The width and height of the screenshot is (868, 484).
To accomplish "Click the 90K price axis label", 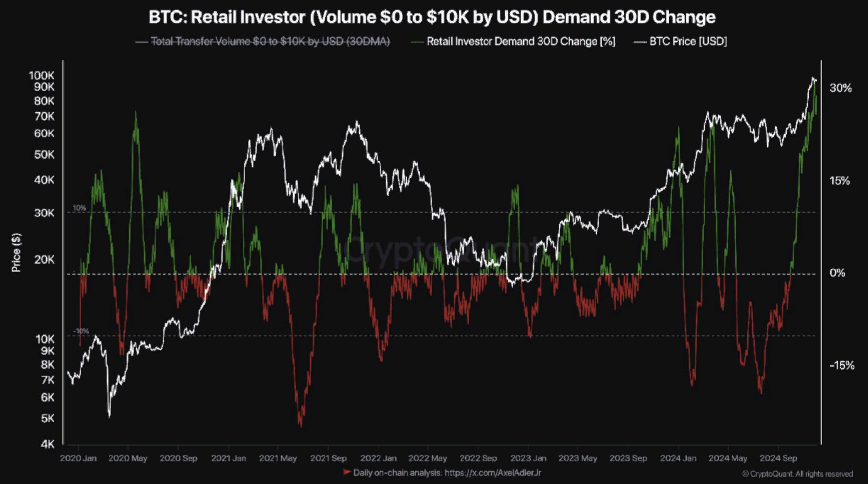I will point(45,87).
